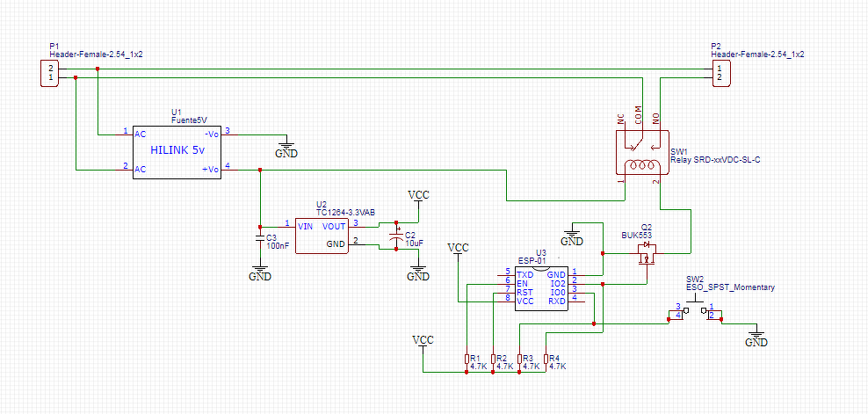Image resolution: width=868 pixels, height=414 pixels.
Task: Click the '-Vo' pin label on U1
Action: (211, 134)
